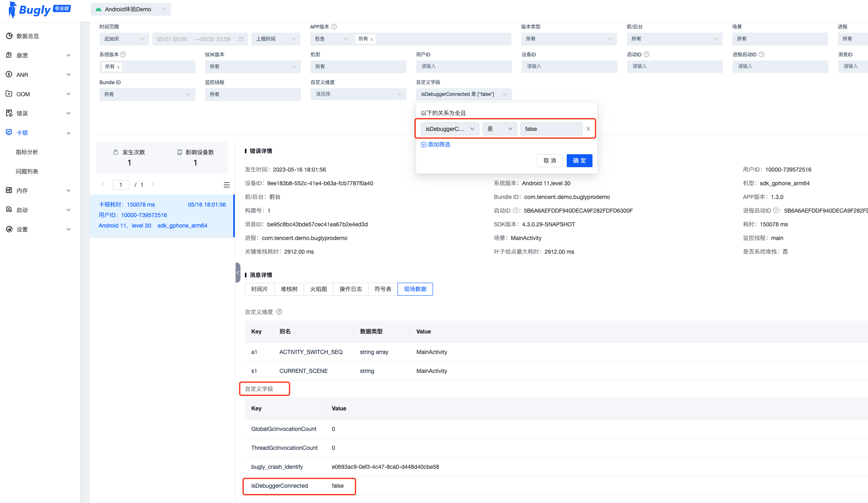868x503 pixels.
Task: Click the help icon next to 进程启动ID filter
Action: pos(762,54)
